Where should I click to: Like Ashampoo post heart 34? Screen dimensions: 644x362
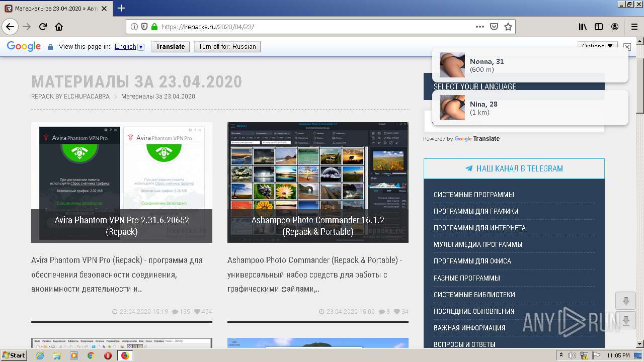coord(401,312)
